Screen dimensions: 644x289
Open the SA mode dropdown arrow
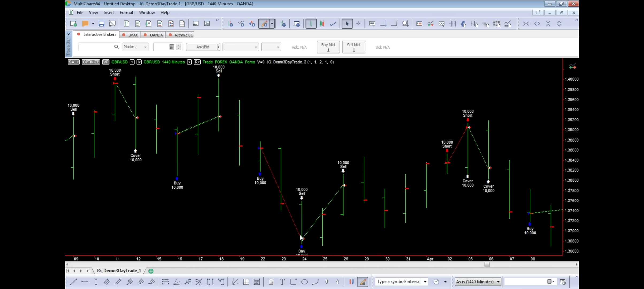click(x=78, y=62)
